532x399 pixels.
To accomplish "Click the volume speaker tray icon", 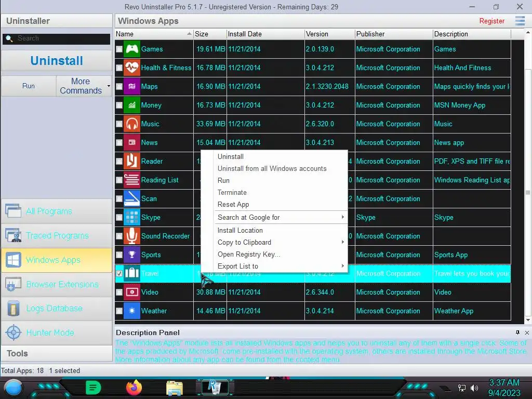I will point(474,388).
